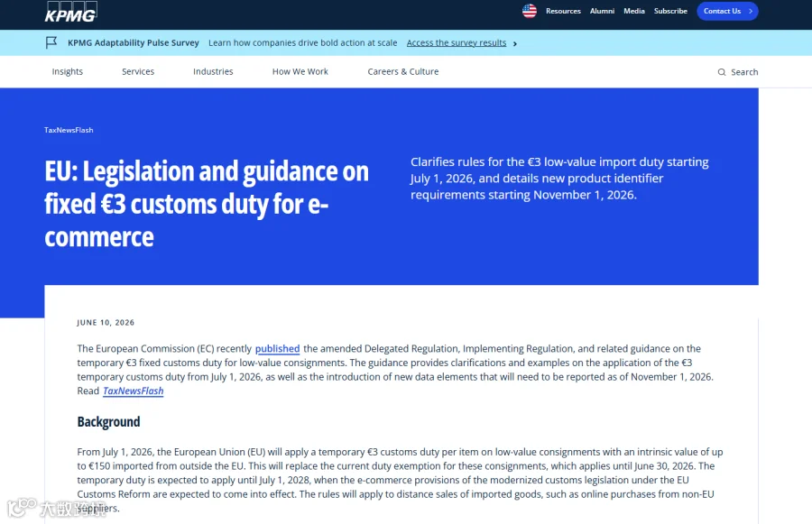Screen dimensions: 812x524
Task: Open the Services menu
Action: (138, 71)
